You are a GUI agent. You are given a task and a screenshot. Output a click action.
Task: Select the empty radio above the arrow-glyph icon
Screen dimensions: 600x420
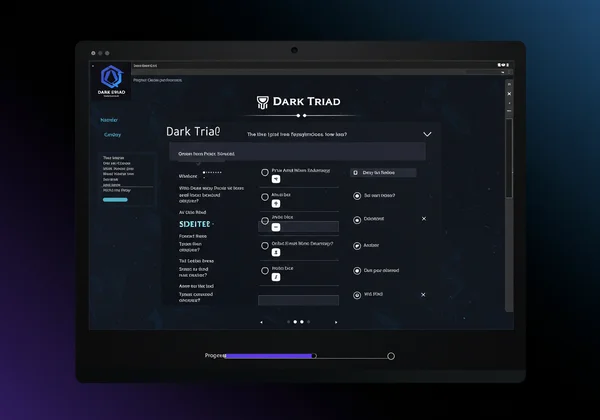point(265,173)
